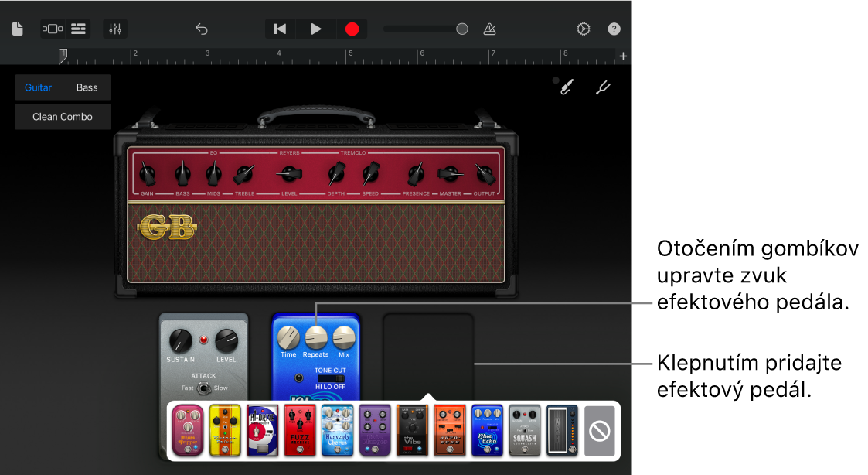This screenshot has height=475, width=868.
Task: Click the reverb LEVEL knob
Action: (x=289, y=175)
